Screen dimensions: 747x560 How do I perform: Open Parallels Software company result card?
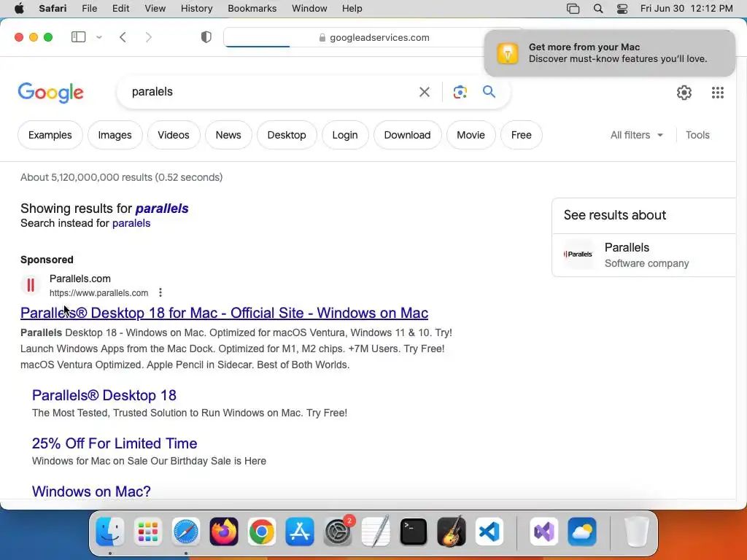643,254
